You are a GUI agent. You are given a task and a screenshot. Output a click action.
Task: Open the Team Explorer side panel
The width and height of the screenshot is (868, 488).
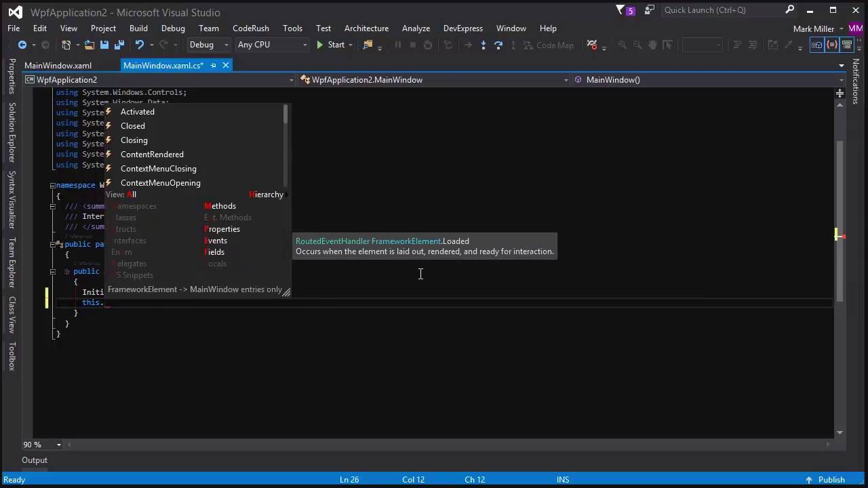12,262
